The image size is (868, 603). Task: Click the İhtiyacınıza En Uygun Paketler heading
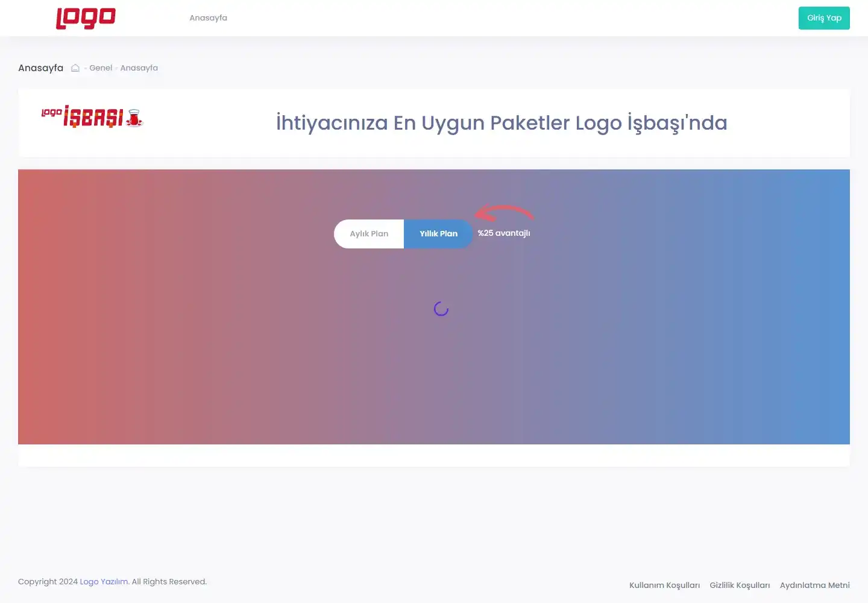pos(502,123)
